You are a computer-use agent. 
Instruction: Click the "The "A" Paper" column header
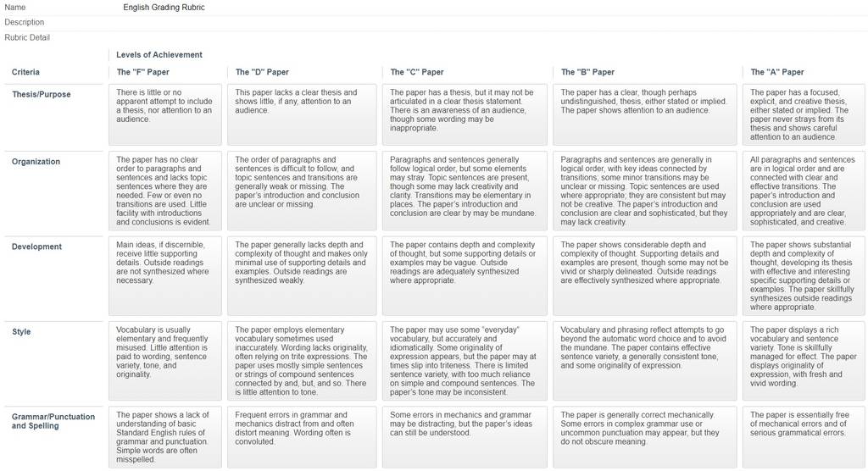(777, 72)
